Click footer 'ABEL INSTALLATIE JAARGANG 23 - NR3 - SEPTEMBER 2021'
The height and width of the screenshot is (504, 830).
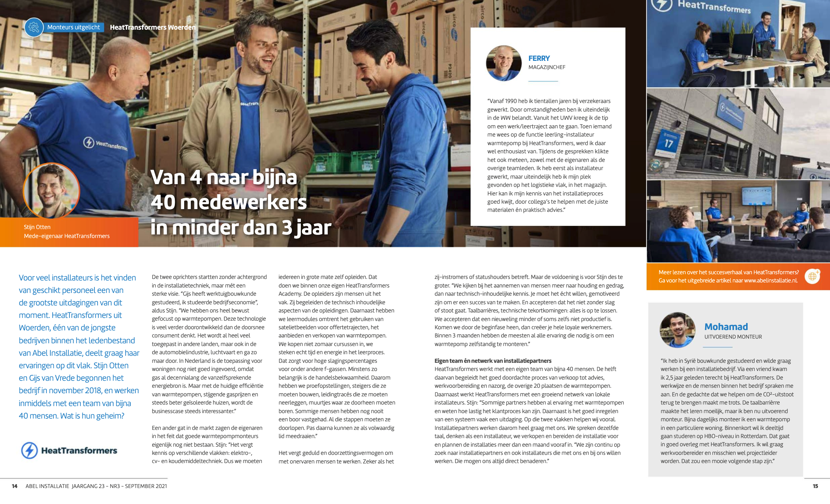[x=96, y=486]
